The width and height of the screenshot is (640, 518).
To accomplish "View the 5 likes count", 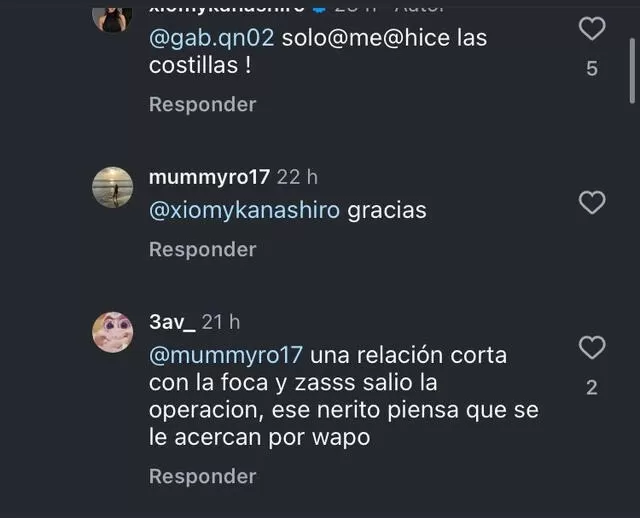I will 592,69.
